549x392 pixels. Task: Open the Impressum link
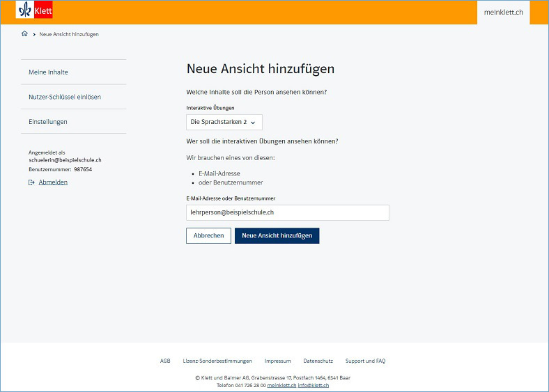(x=277, y=361)
